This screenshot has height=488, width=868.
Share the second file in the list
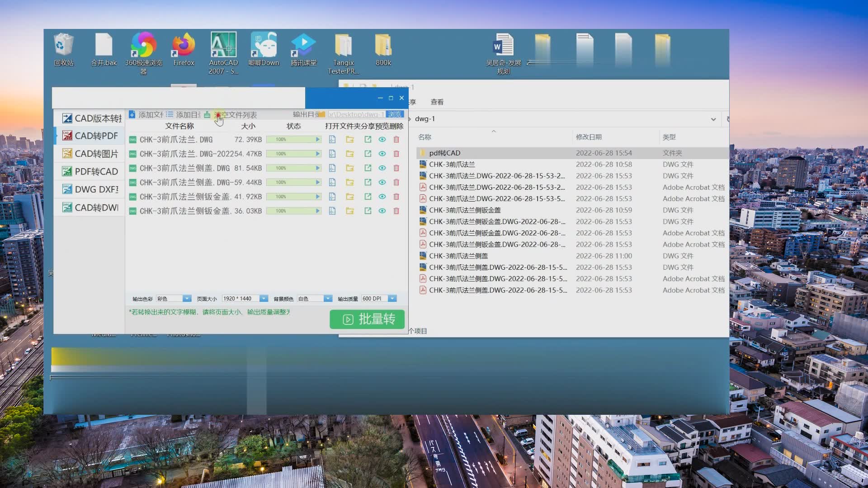pos(368,154)
